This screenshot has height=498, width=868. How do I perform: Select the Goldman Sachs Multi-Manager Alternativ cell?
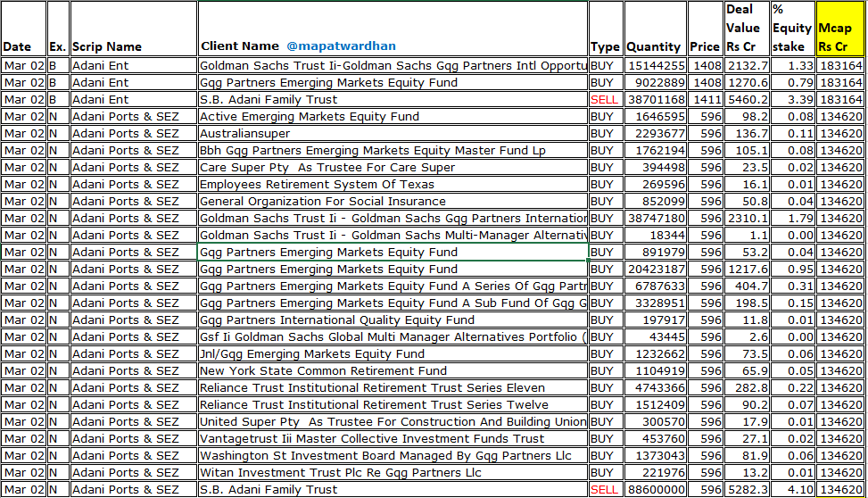coord(393,236)
